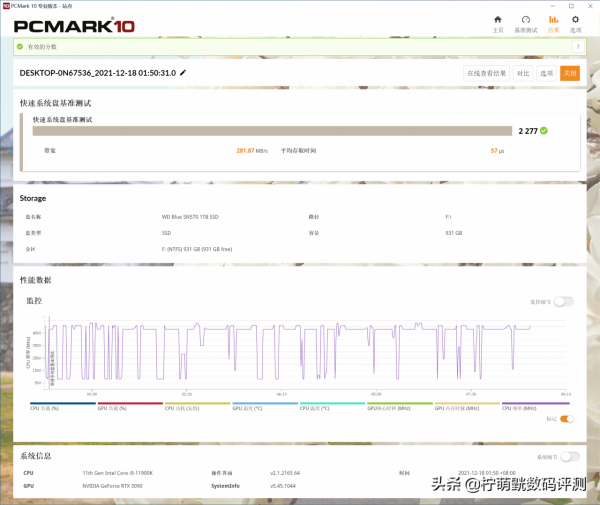Click the help question mark in the valid score bar

(578, 47)
